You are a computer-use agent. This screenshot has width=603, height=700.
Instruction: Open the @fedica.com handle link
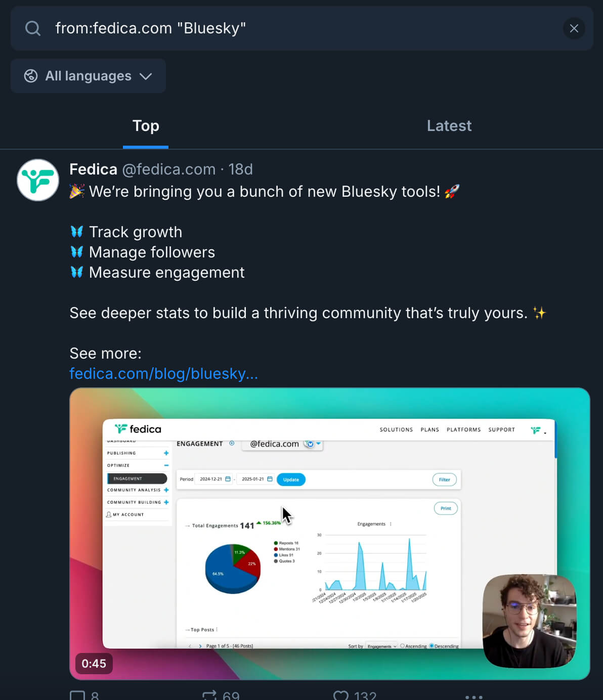(x=169, y=169)
